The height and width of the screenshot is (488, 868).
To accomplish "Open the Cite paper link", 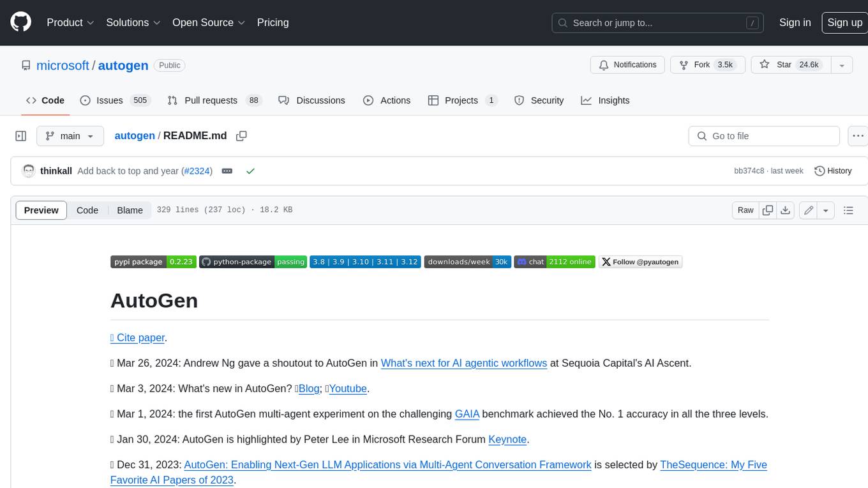I will click(138, 337).
